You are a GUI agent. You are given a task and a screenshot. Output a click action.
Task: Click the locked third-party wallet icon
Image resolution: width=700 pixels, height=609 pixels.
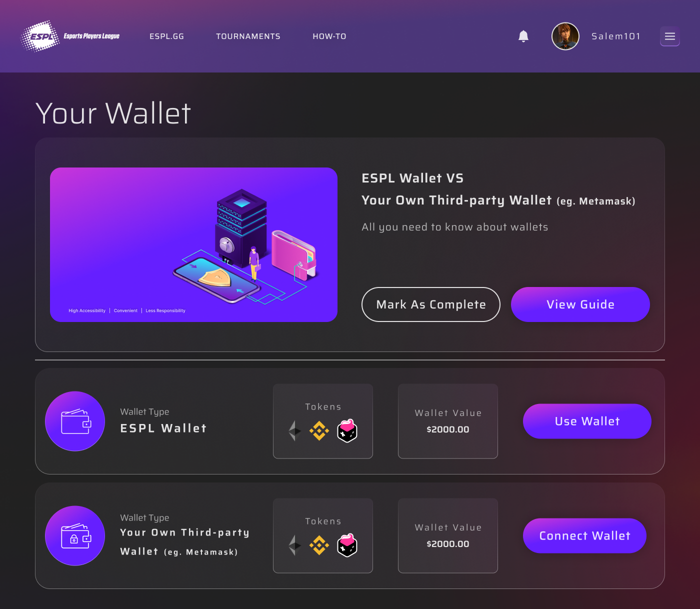[75, 535]
